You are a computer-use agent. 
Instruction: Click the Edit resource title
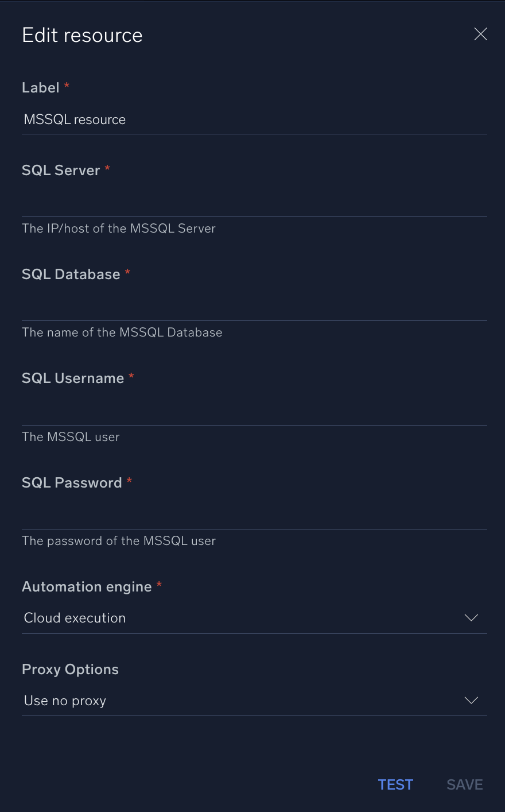coord(82,35)
